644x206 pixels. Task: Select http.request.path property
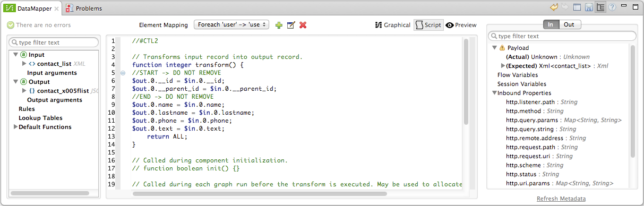point(542,147)
